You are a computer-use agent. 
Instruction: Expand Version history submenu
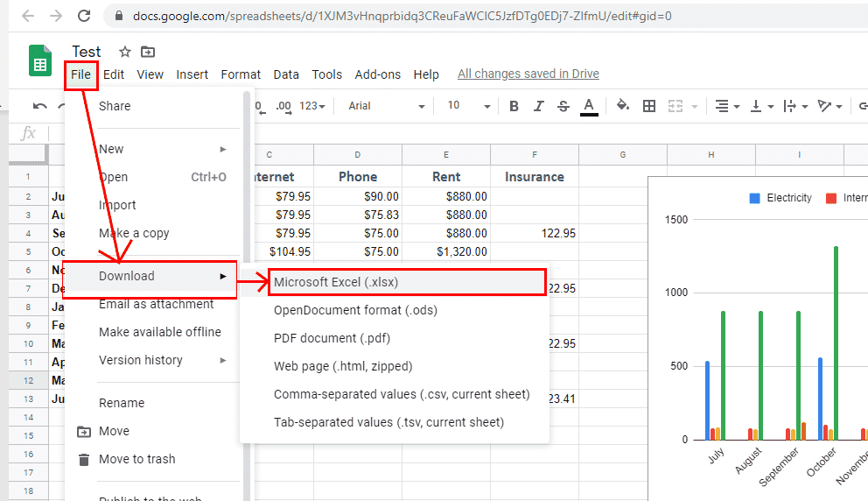pos(153,360)
